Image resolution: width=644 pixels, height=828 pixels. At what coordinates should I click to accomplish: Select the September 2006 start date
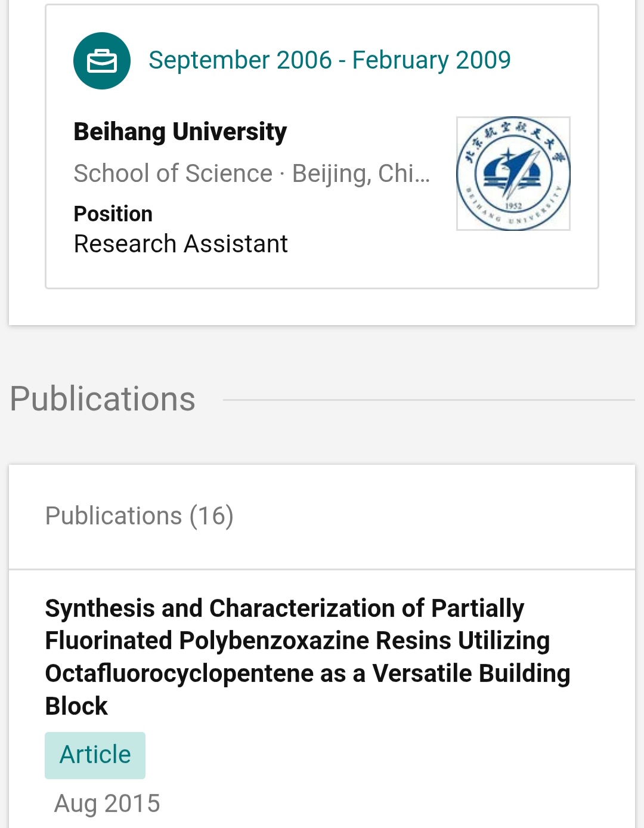(x=240, y=60)
